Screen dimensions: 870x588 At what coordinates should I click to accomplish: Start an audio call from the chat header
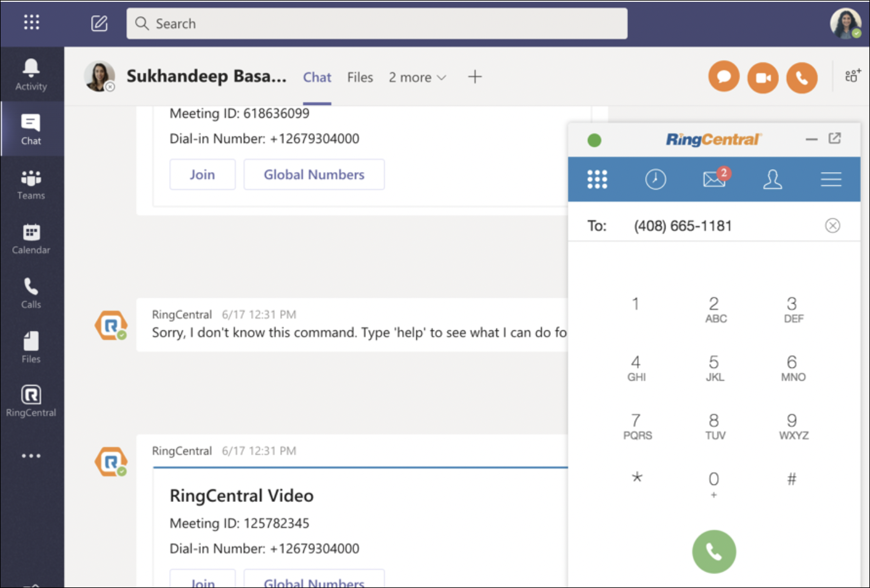coord(801,77)
